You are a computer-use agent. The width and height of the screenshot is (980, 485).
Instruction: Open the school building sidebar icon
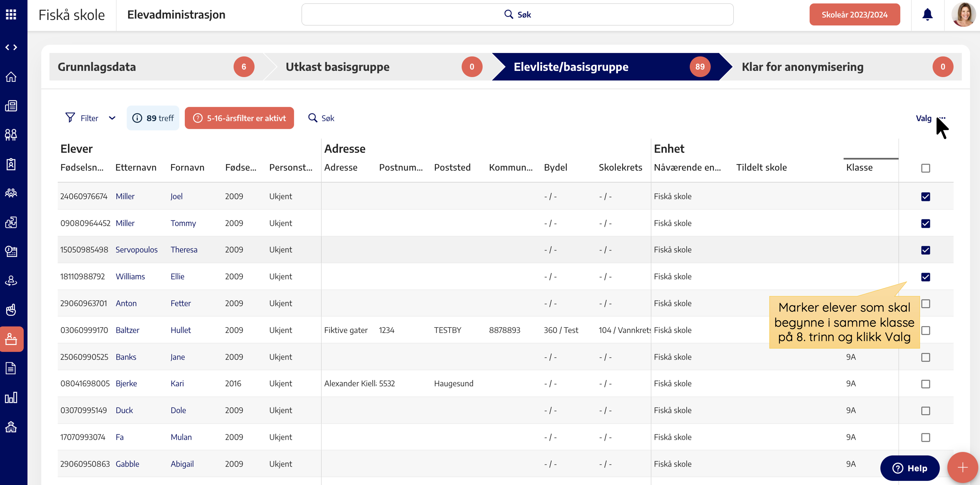pyautogui.click(x=11, y=427)
